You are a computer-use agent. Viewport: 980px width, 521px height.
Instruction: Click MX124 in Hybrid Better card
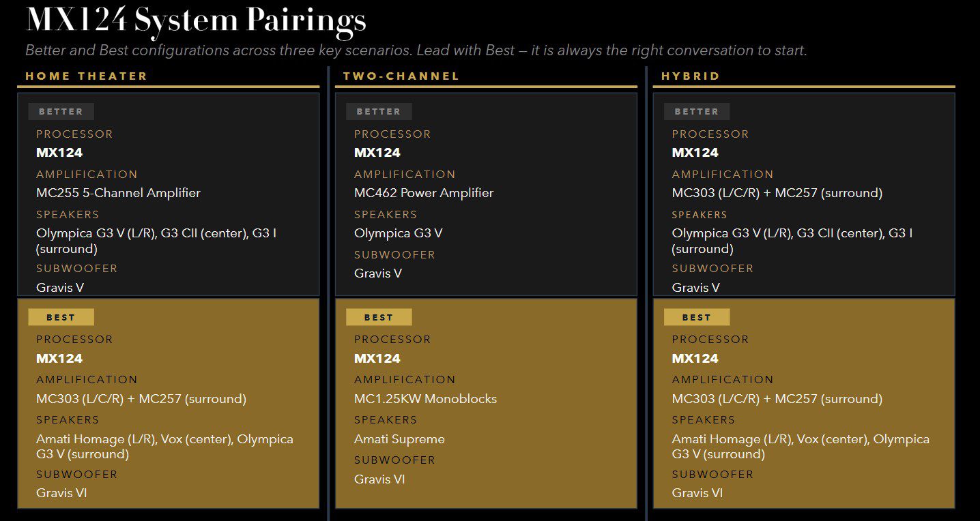[x=695, y=153]
